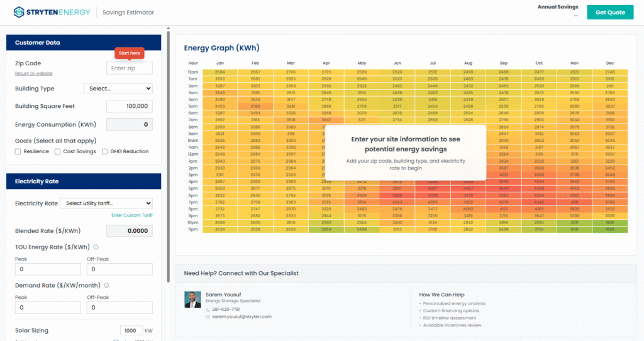Image resolution: width=644 pixels, height=341 pixels.
Task: Click the Demand Rate info icon
Action: 106,285
